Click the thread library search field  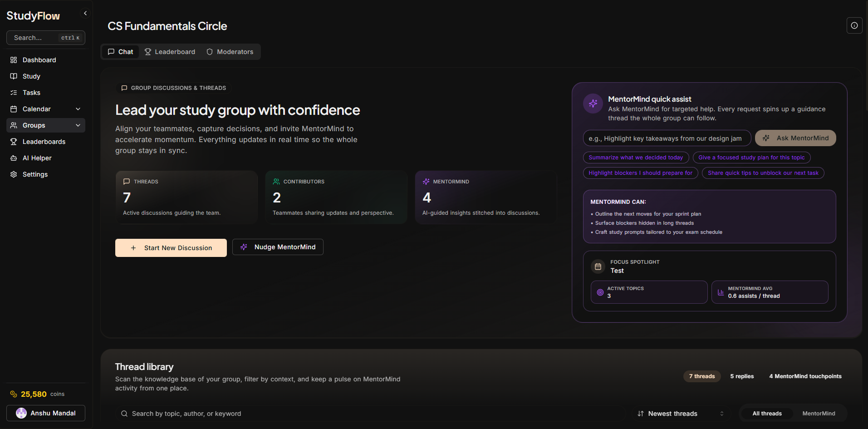(227, 413)
